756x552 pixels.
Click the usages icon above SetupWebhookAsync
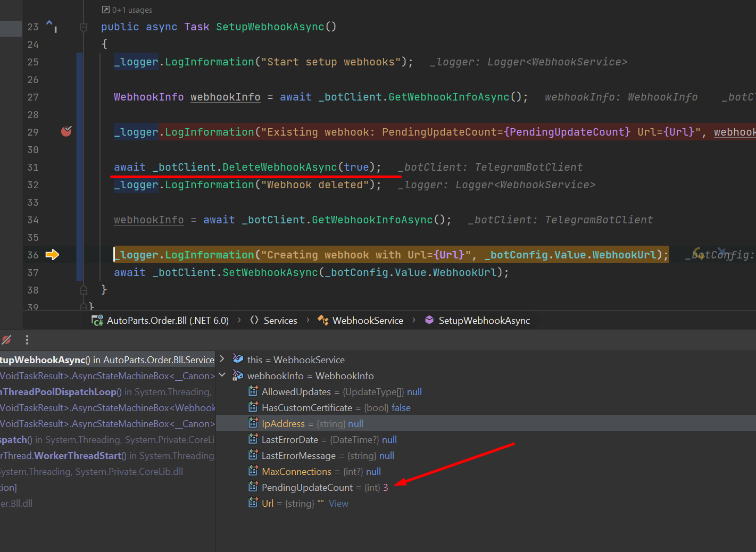(105, 10)
